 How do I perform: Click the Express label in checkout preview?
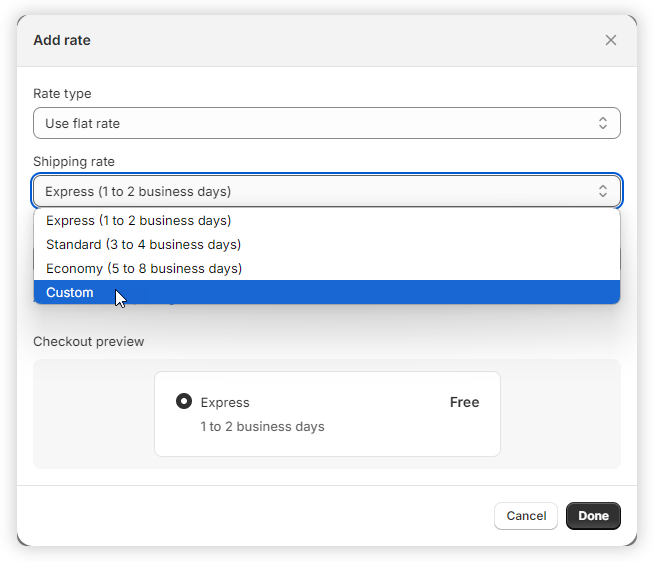(x=225, y=402)
